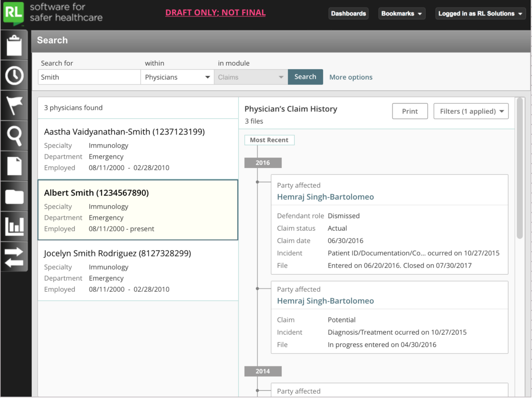Open the Logged in as RL Solutions menu
Screen dimensions: 532x398
coord(480,13)
